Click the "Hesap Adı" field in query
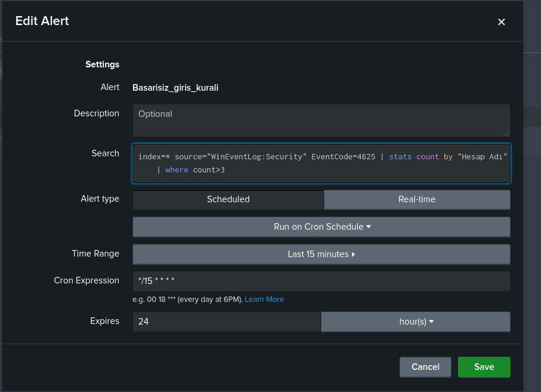 482,157
